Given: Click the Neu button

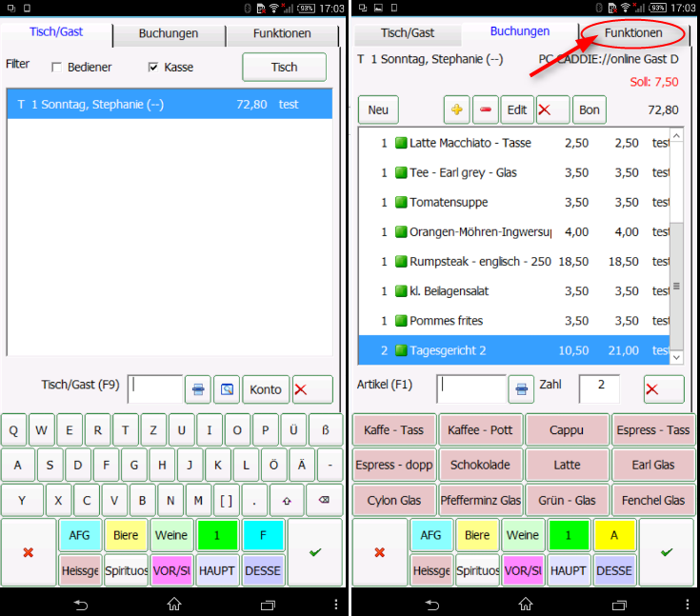Looking at the screenshot, I should tap(378, 109).
